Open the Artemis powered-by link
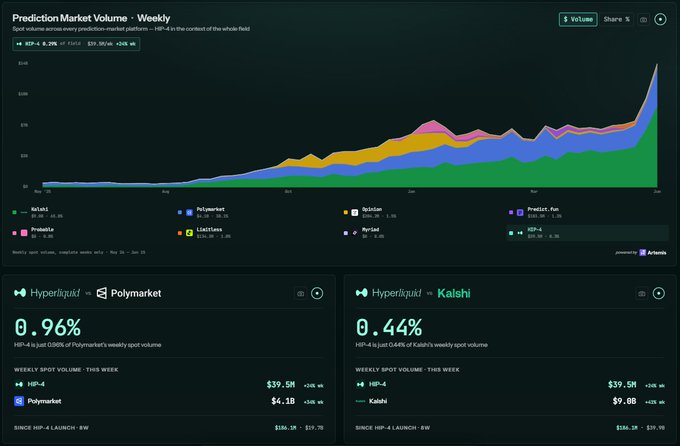The width and height of the screenshot is (680, 446). coord(641,253)
